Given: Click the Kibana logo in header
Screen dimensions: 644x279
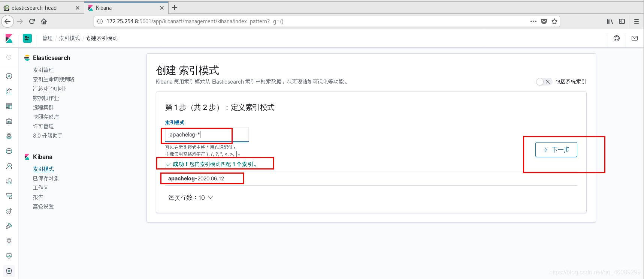Looking at the screenshot, I should pos(9,38).
